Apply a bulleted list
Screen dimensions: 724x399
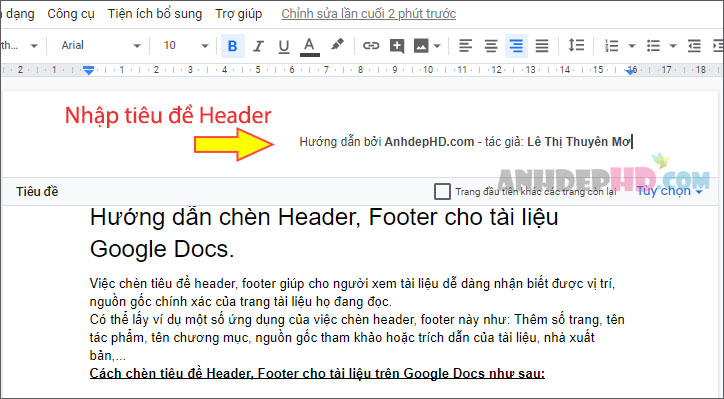coord(653,46)
